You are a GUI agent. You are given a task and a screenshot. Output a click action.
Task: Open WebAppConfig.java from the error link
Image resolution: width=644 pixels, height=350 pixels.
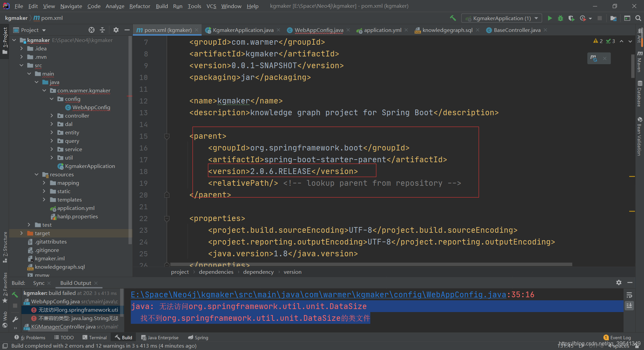tap(319, 295)
